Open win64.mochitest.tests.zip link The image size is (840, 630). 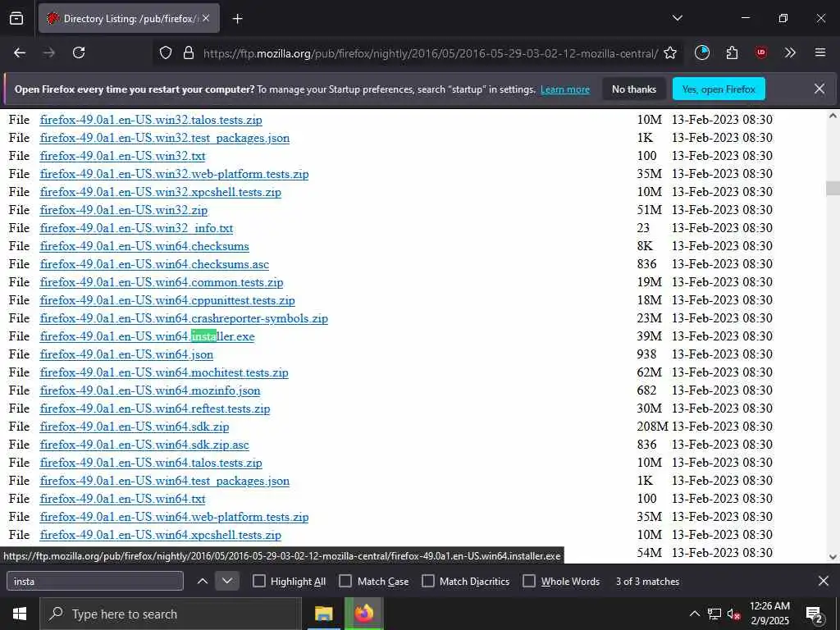[164, 373]
